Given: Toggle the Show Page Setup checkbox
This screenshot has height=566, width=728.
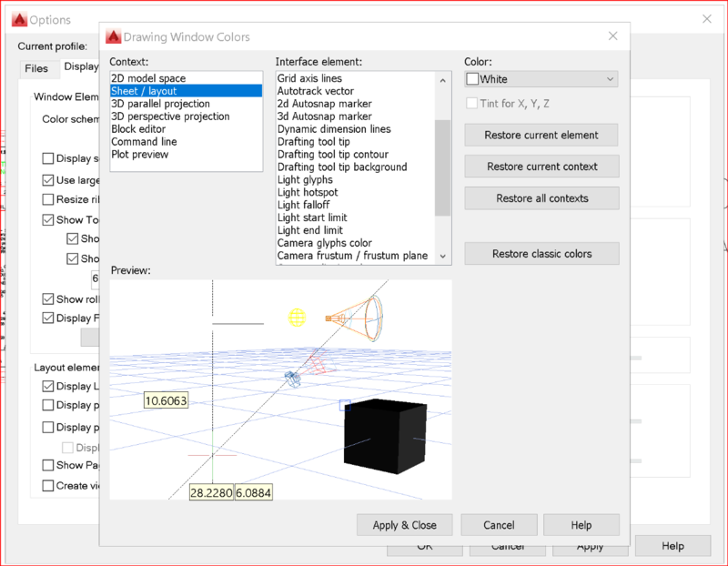Looking at the screenshot, I should click(x=48, y=465).
